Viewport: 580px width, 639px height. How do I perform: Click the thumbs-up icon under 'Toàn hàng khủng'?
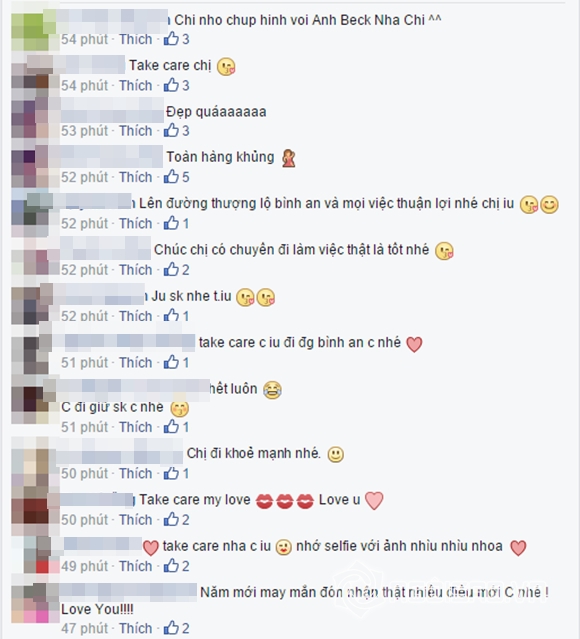[x=171, y=176]
